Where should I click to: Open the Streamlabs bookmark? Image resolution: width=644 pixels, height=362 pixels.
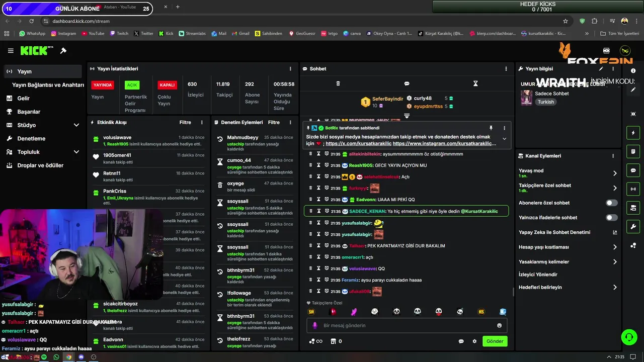tap(192, 34)
